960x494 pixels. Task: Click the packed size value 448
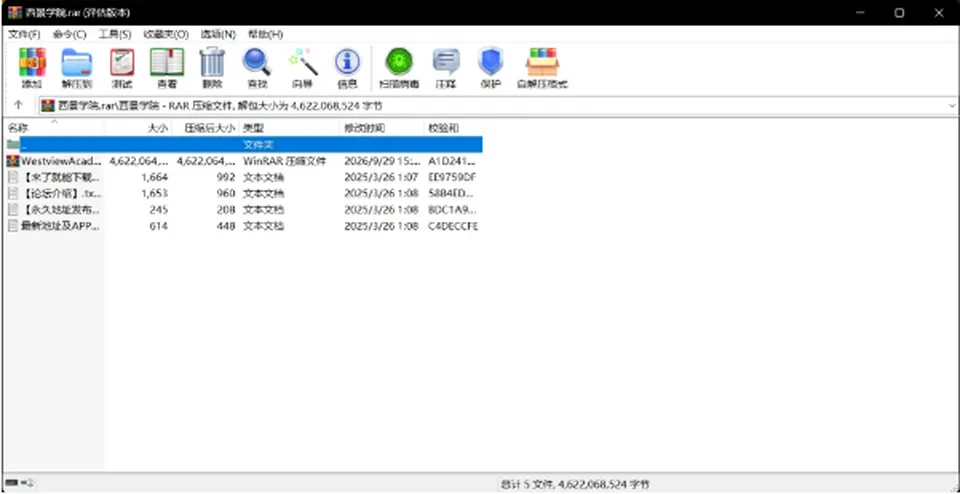coord(225,226)
